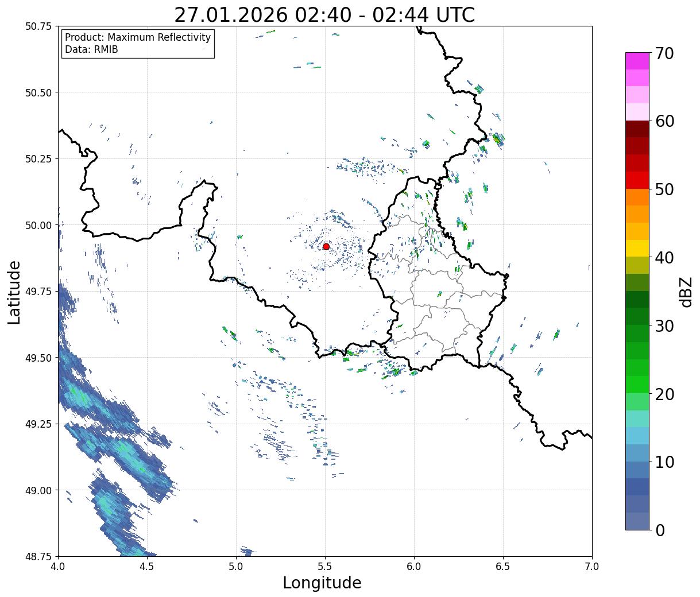The height and width of the screenshot is (597, 700).
Task: Click latitude tick label 49.00
Action: click(x=38, y=490)
